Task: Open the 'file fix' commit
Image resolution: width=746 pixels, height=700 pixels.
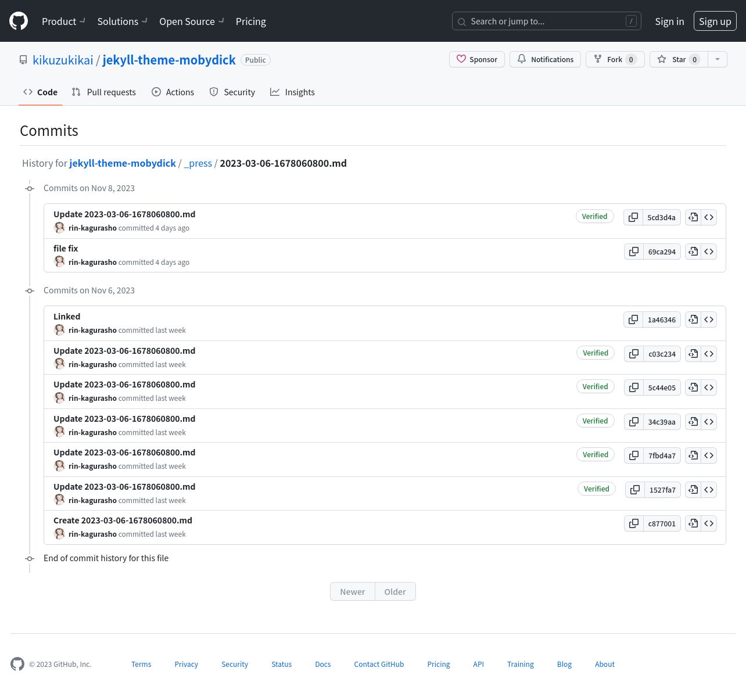Action: [x=66, y=249]
